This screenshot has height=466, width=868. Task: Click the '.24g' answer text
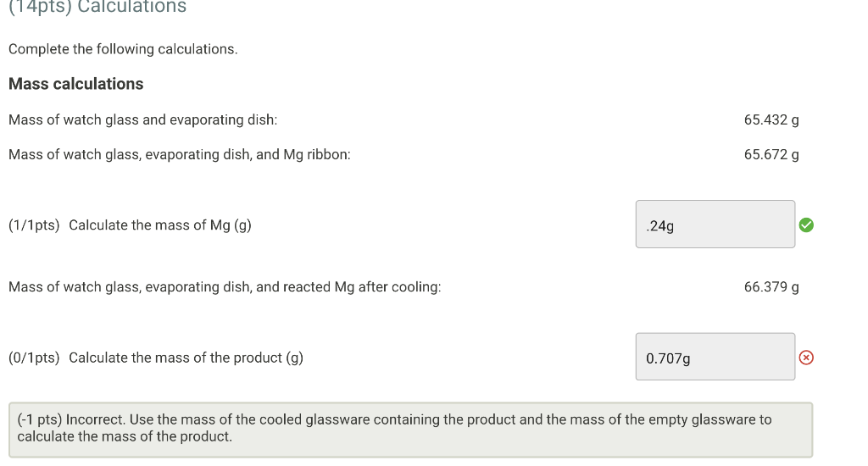click(x=659, y=226)
